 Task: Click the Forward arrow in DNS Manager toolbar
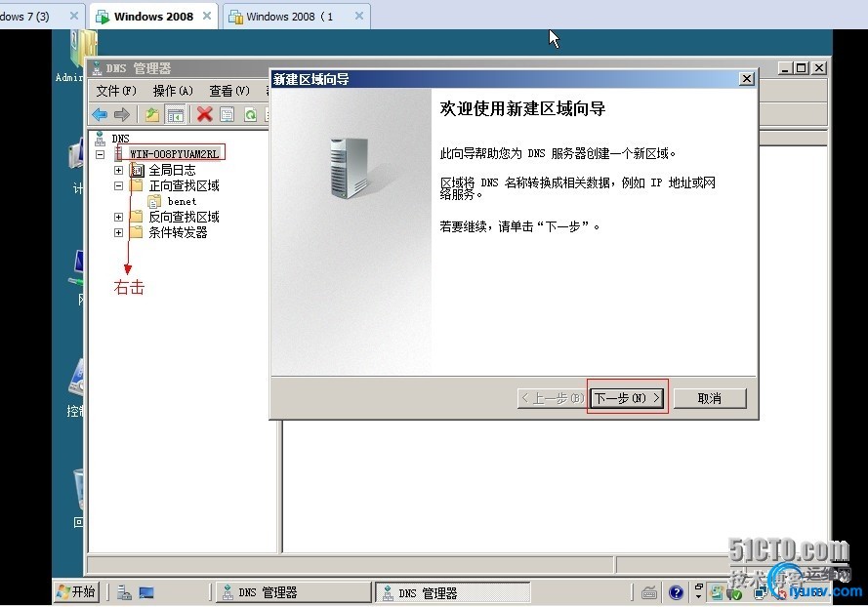pyautogui.click(x=122, y=114)
